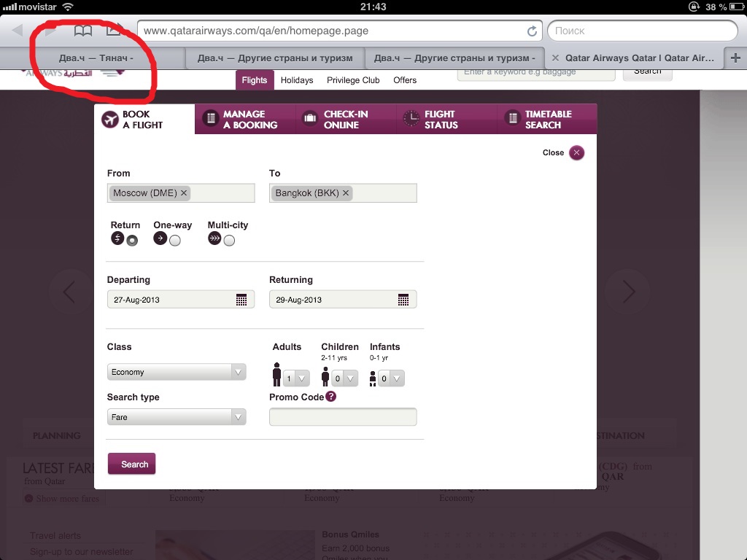Open a new tab with the plus icon
This screenshot has height=560, width=747.
pyautogui.click(x=735, y=58)
